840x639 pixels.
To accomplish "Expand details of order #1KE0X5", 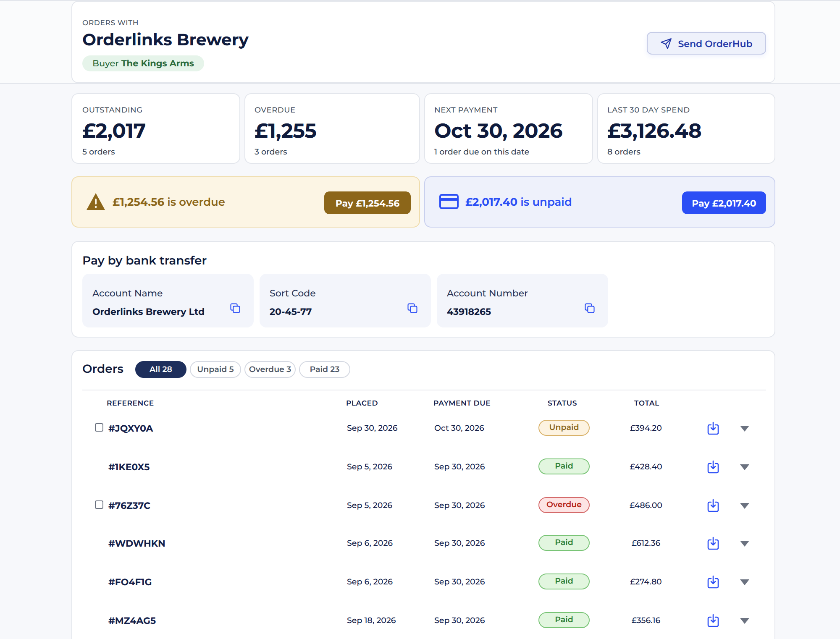I will tap(745, 467).
